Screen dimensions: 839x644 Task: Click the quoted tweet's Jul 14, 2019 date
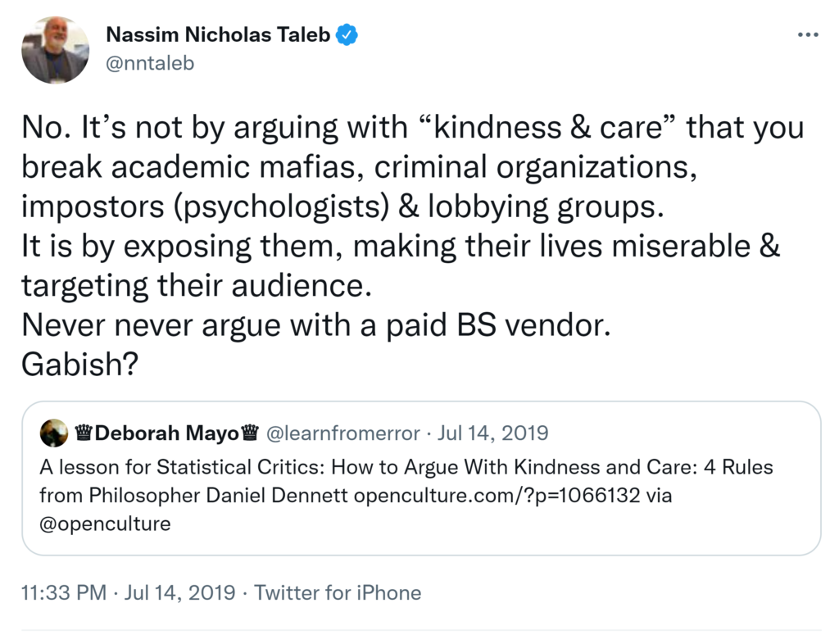click(x=493, y=433)
